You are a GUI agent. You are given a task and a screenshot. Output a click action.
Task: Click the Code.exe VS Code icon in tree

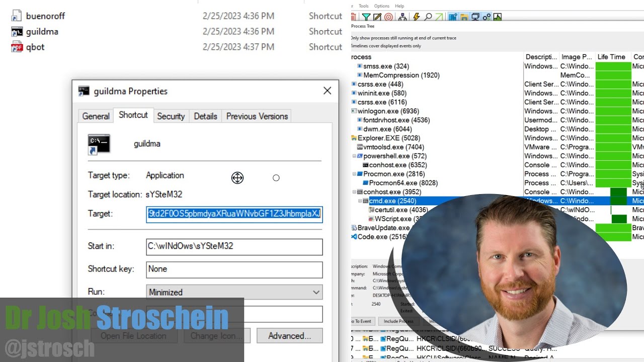pos(354,237)
